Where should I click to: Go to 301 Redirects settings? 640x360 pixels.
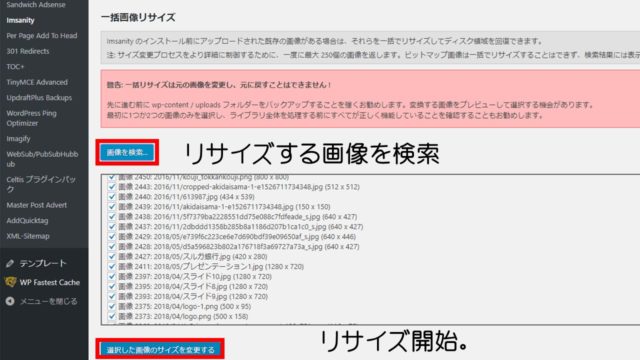point(28,51)
